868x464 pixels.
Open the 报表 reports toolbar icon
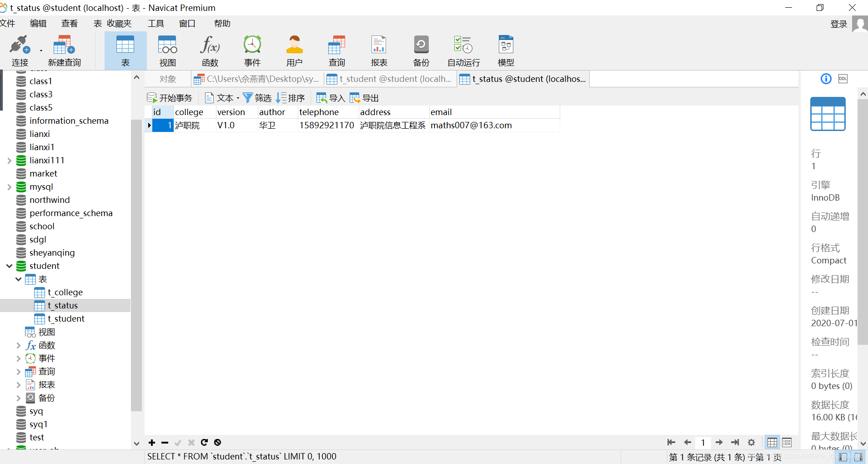pyautogui.click(x=379, y=51)
